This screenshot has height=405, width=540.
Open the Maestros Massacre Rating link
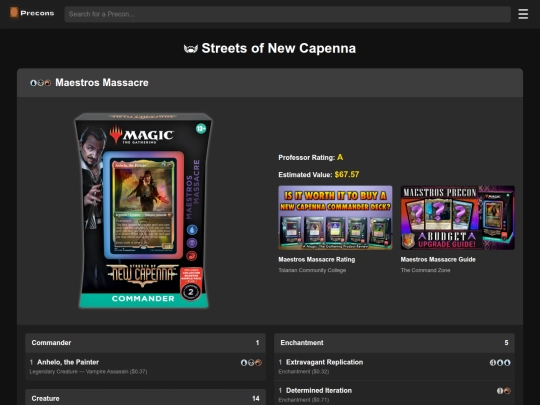[316, 260]
